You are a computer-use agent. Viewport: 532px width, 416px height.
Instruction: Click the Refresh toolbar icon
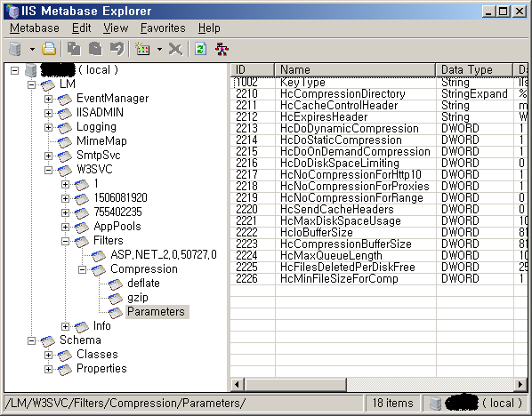tap(200, 49)
